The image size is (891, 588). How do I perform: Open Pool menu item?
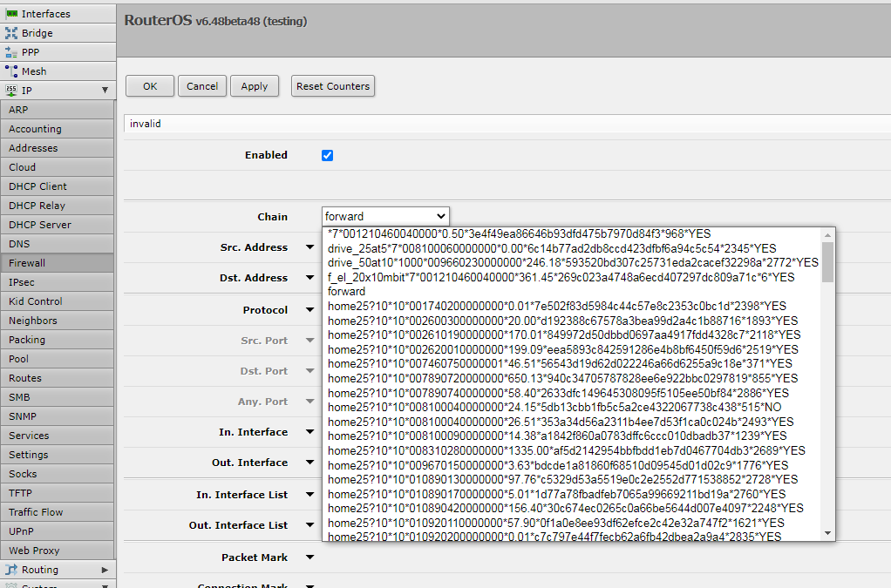click(x=58, y=359)
